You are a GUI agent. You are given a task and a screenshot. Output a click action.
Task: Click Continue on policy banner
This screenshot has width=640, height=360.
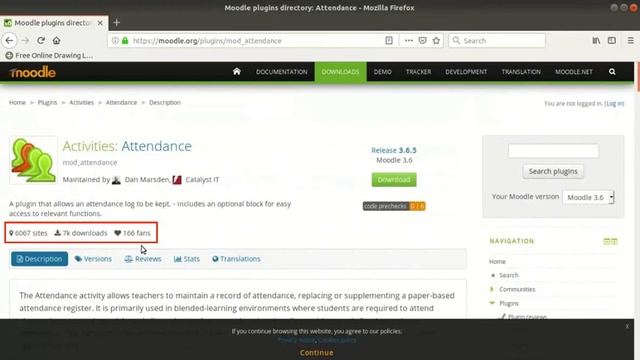317,353
